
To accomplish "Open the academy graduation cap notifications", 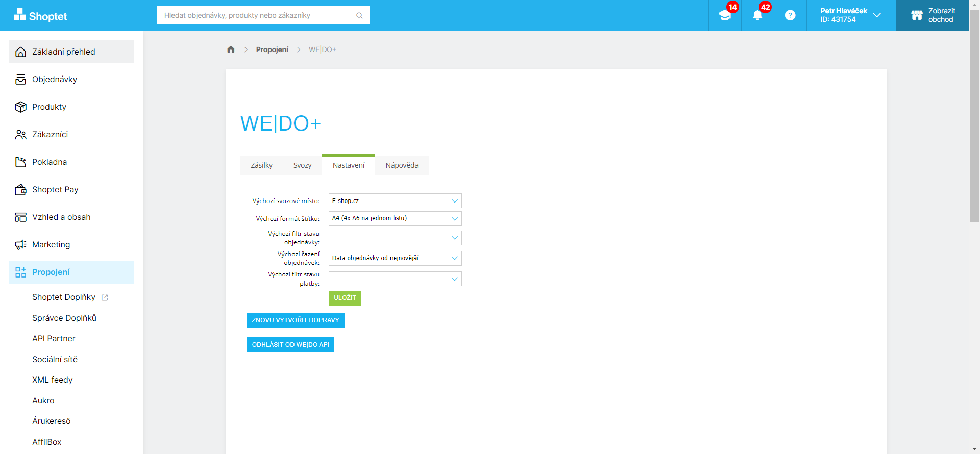I will pos(725,15).
